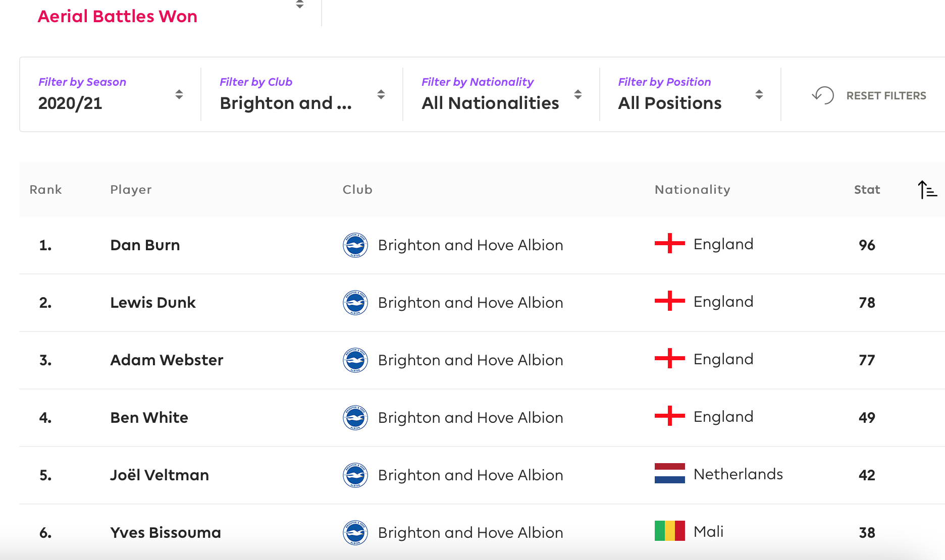Click the England flag in Adam Webster row
The width and height of the screenshot is (945, 560).
[670, 358]
